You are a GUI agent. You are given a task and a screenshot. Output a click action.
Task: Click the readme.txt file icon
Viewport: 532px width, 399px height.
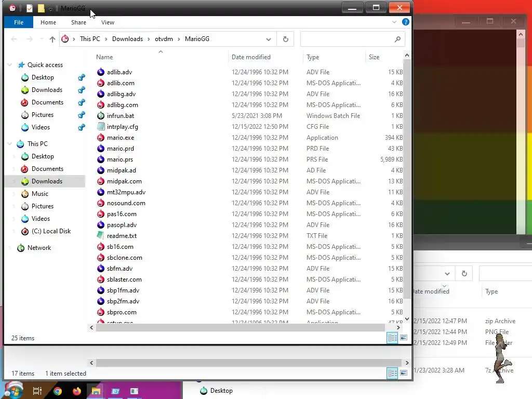100,235
